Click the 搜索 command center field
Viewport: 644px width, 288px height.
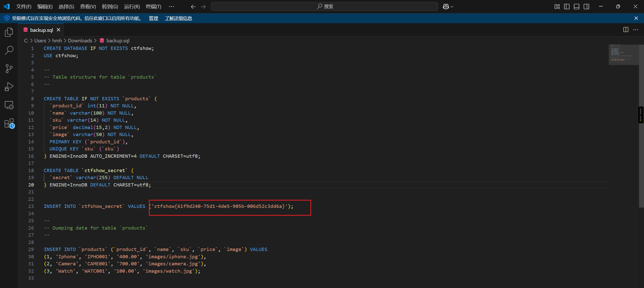pyautogui.click(x=324, y=7)
